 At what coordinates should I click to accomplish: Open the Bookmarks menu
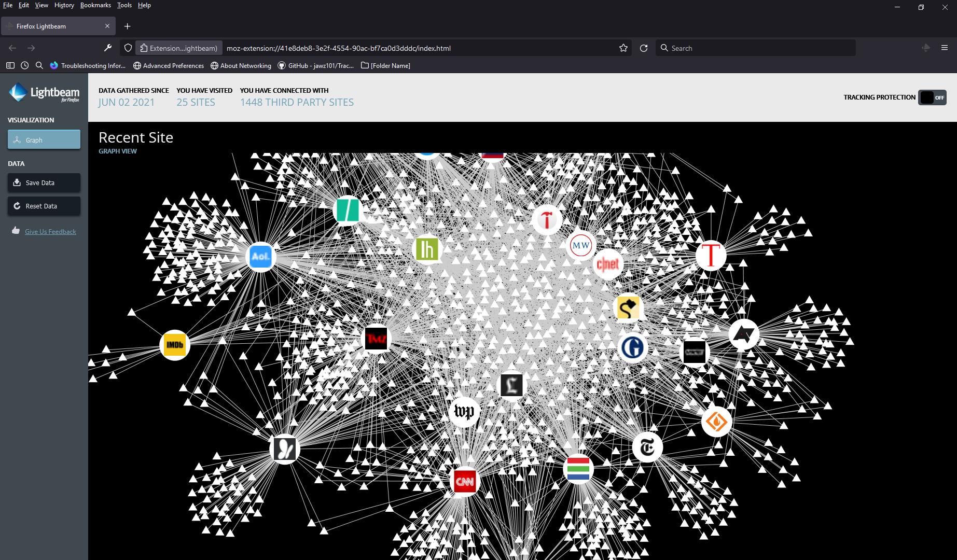[x=95, y=5]
